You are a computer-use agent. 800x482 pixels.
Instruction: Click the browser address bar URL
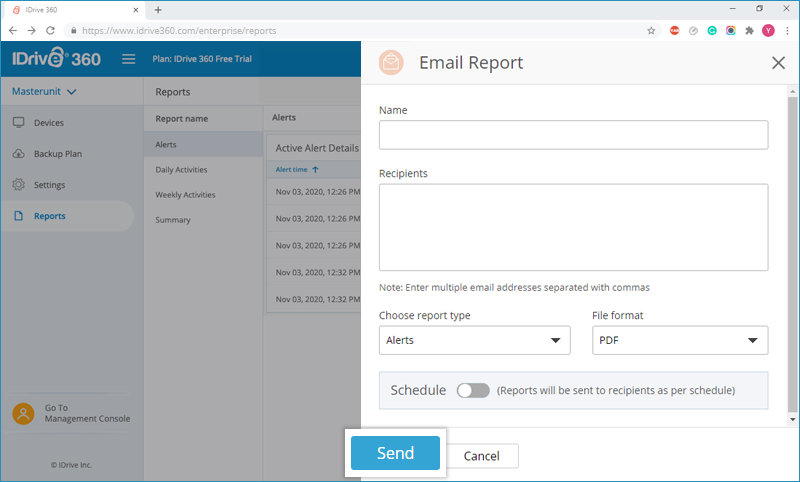(179, 31)
